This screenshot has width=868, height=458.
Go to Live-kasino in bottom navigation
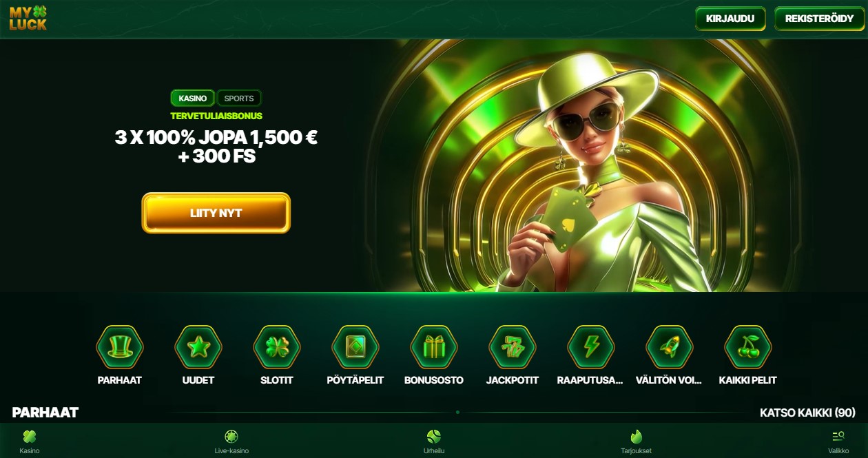[x=231, y=441]
